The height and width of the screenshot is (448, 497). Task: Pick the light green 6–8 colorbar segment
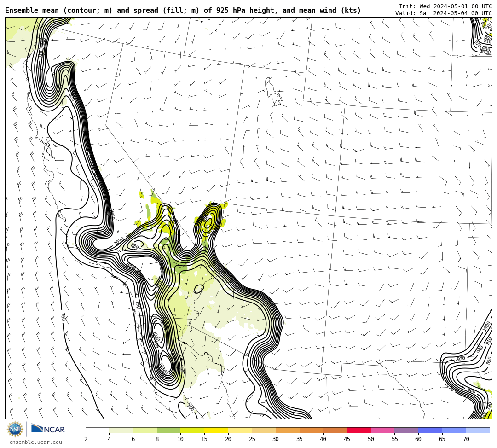tap(145, 431)
